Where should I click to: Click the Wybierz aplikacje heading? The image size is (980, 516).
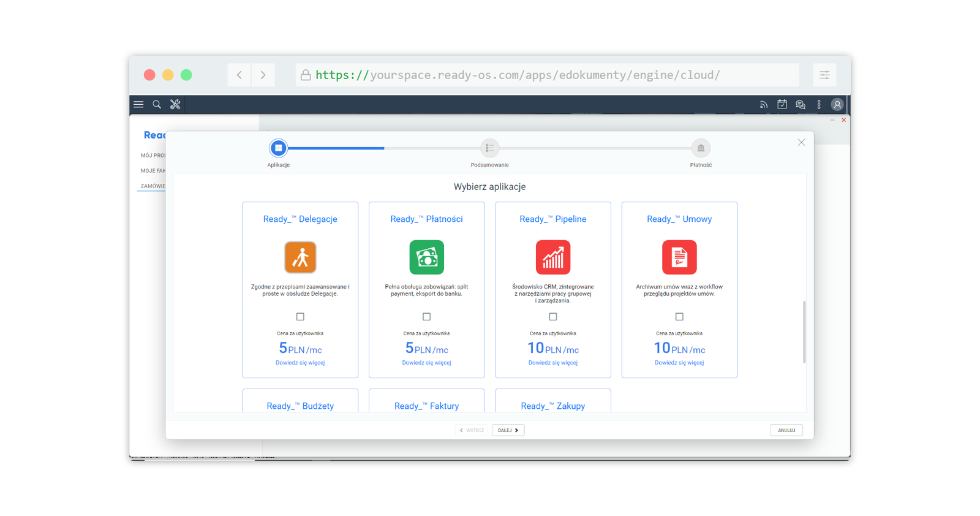(489, 187)
